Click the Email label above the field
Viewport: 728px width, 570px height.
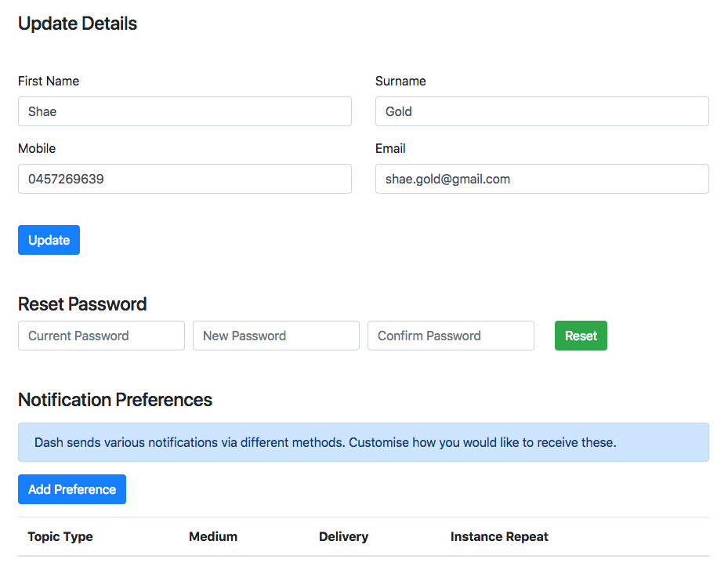(390, 149)
